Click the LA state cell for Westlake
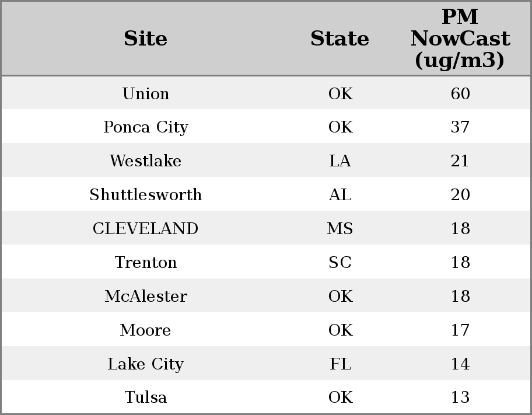The height and width of the screenshot is (415, 532). click(x=340, y=161)
